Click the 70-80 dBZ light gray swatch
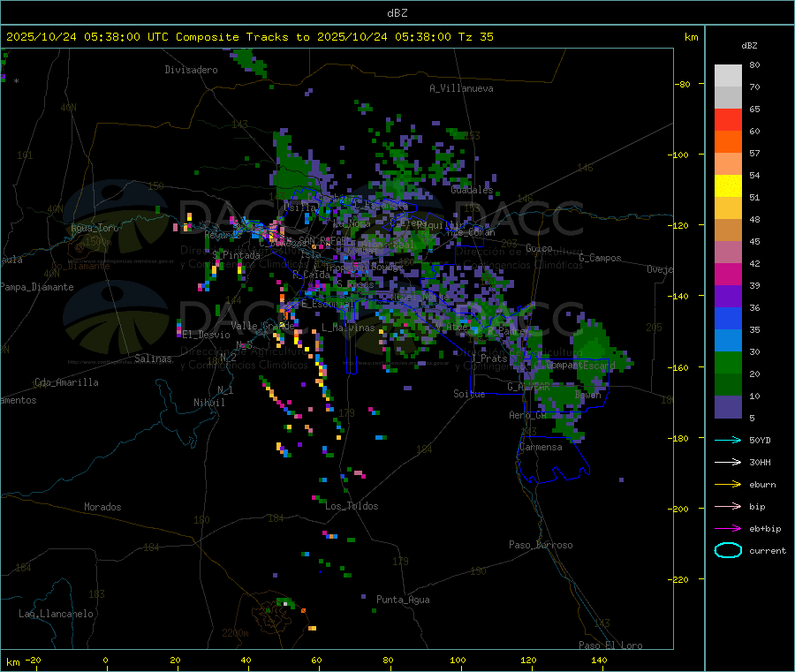Viewport: 795px width, 672px height. click(728, 76)
